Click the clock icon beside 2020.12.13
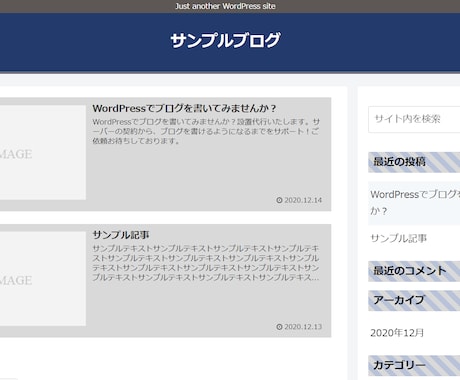 tap(279, 327)
